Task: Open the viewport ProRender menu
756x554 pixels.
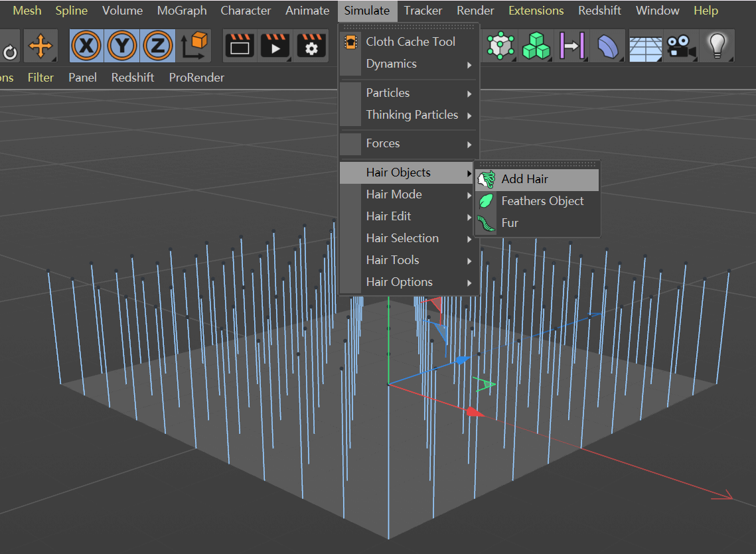Action: point(196,78)
